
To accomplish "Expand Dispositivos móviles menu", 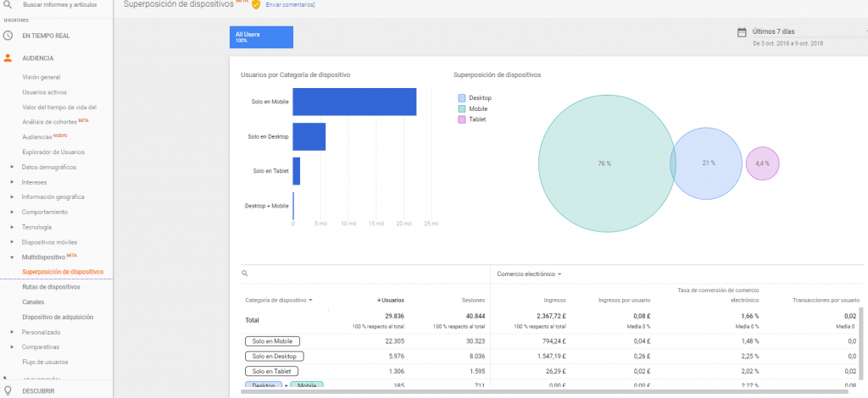I will coord(49,242).
